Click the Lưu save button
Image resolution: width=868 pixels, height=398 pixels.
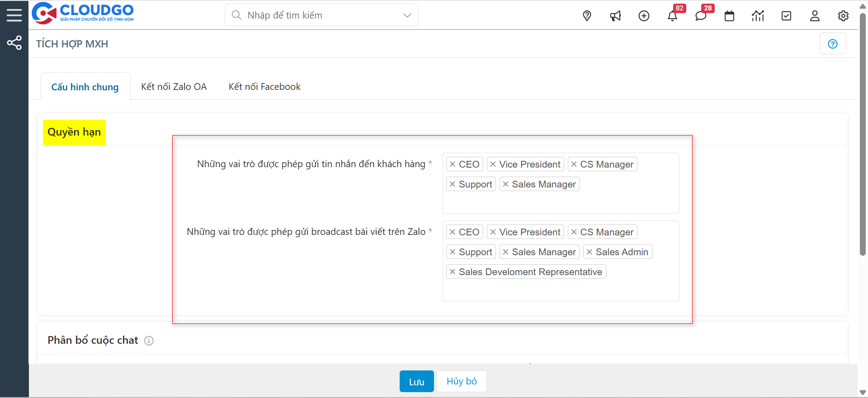(416, 382)
